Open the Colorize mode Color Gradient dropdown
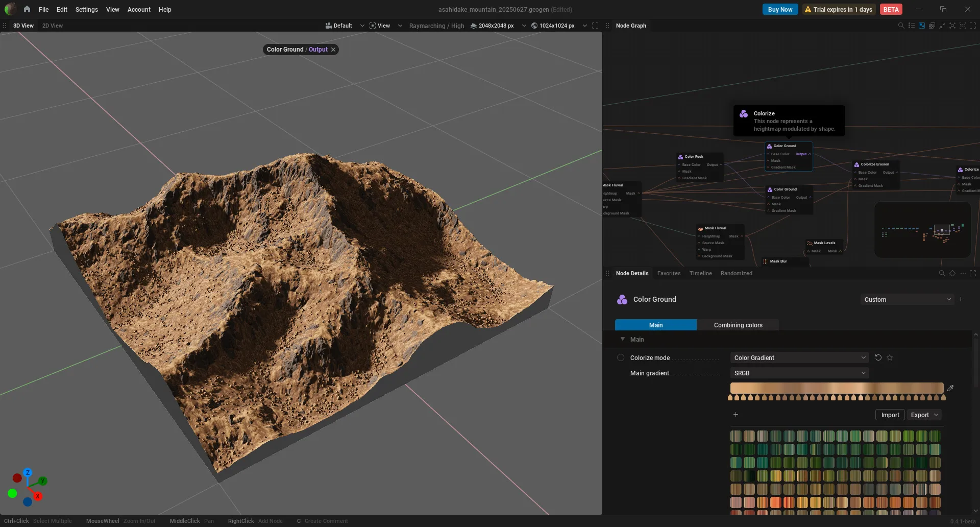 click(799, 357)
